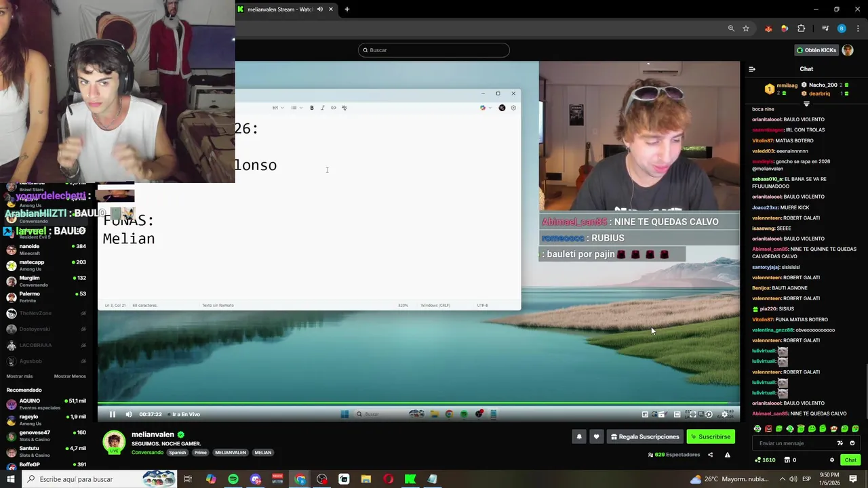
Task: Open the browser zoom magnifier icon
Action: [x=731, y=28]
